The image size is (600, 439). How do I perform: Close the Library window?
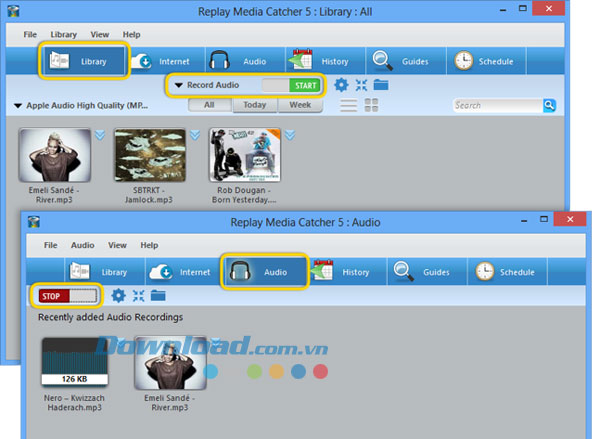click(x=549, y=8)
